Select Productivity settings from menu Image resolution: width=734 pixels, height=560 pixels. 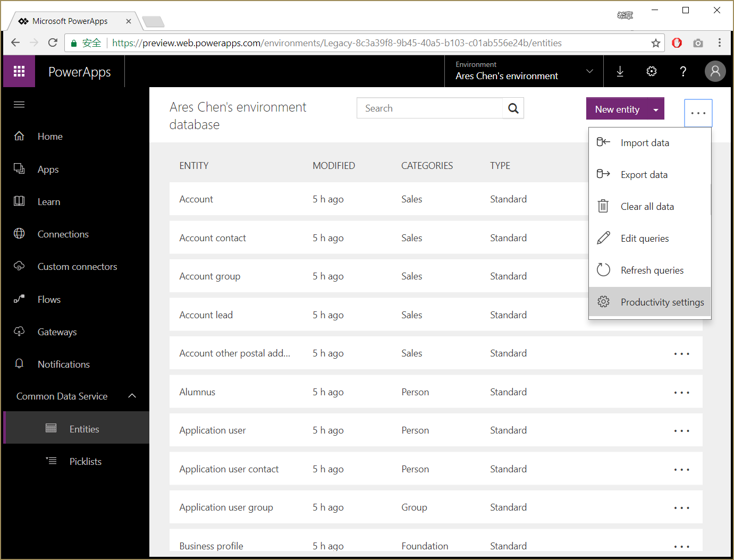pos(662,302)
